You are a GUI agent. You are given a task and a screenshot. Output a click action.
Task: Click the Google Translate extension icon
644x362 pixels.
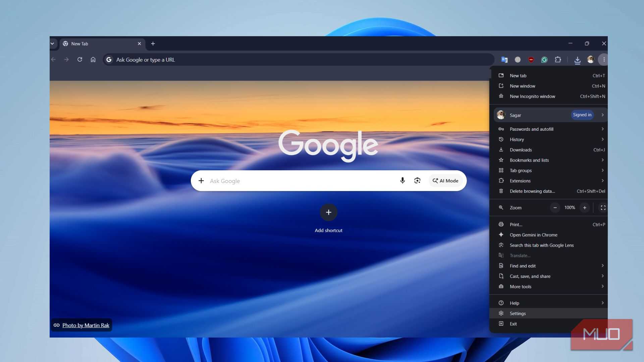click(504, 60)
